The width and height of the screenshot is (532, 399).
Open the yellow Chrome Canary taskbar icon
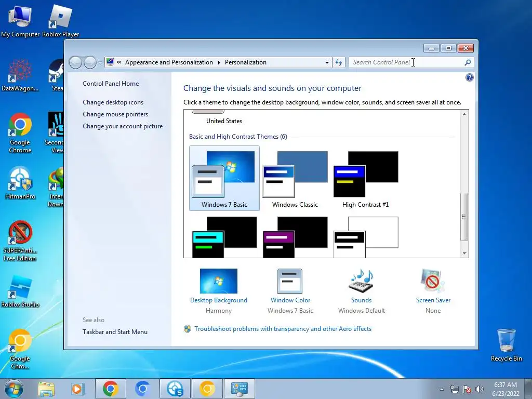click(x=207, y=389)
